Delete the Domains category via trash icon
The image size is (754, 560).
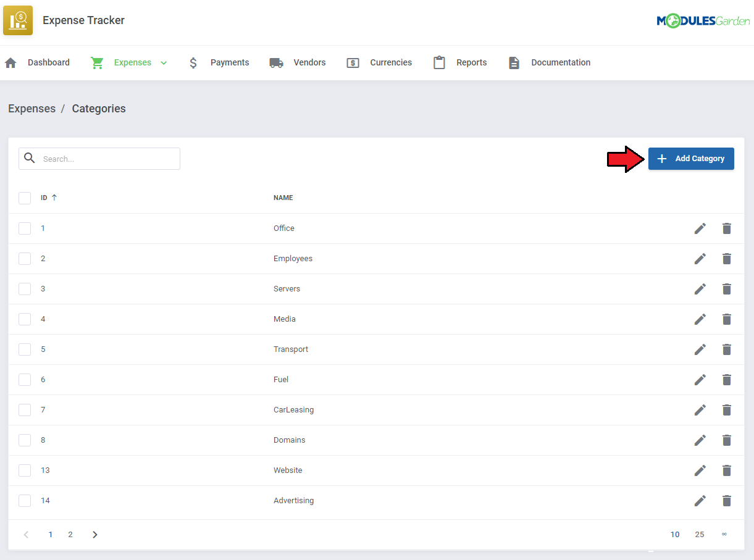727,440
